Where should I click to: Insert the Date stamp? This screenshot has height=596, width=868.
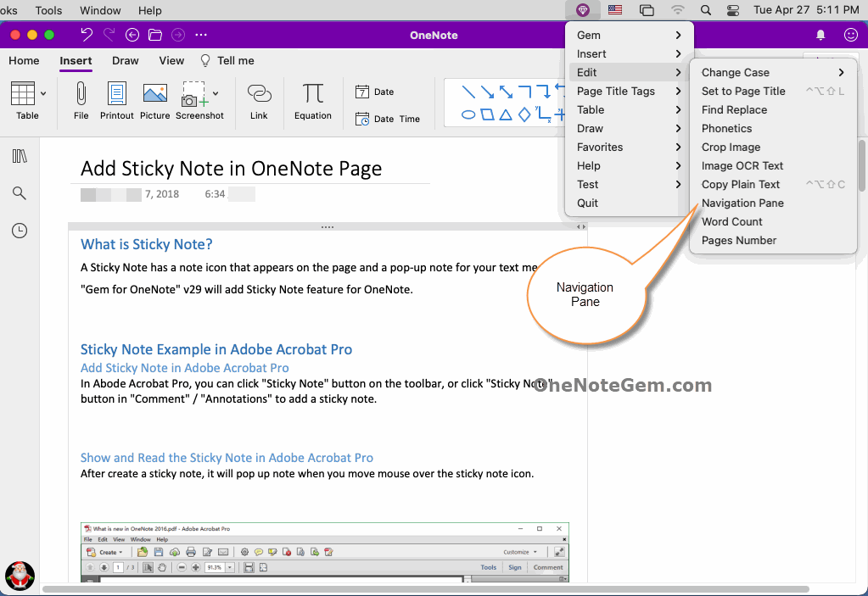pos(373,92)
